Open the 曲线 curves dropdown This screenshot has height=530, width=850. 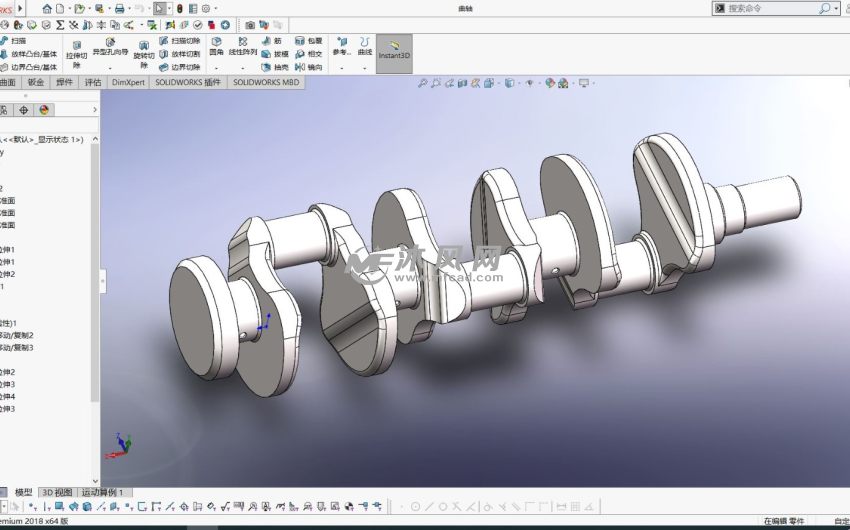pyautogui.click(x=365, y=46)
